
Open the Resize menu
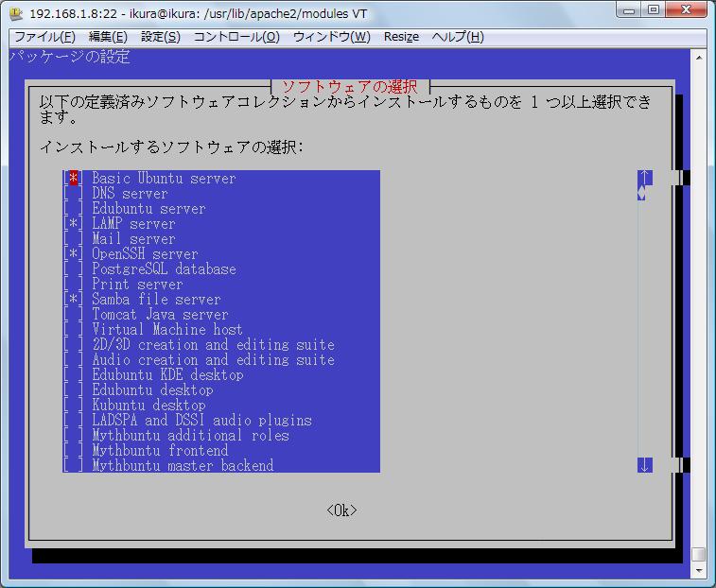(401, 37)
